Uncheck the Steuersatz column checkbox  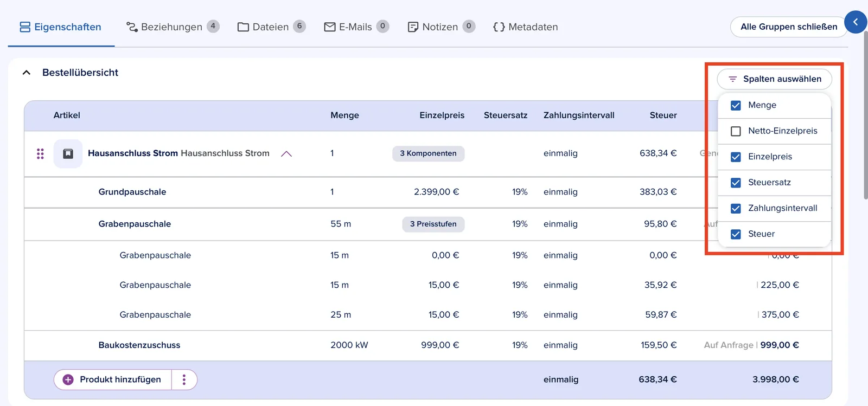tap(736, 183)
